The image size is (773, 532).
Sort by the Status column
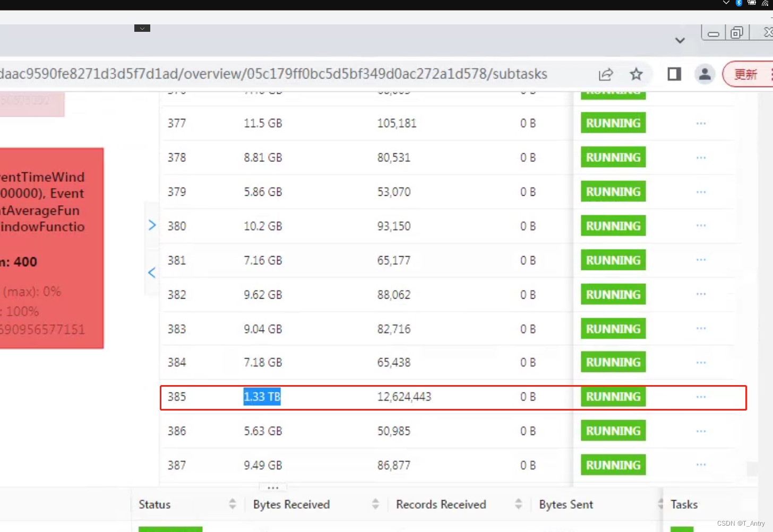tap(233, 504)
